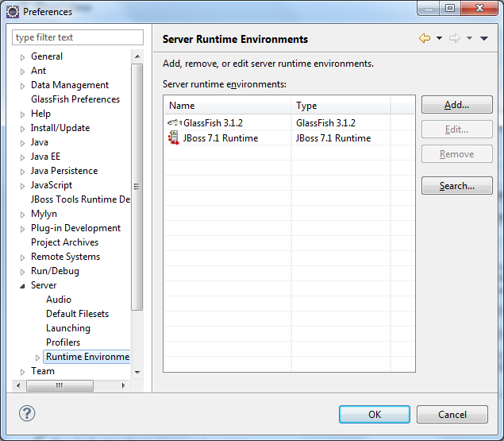Viewport: 504px width, 441px height.
Task: Click the Remove button
Action: coord(456,154)
